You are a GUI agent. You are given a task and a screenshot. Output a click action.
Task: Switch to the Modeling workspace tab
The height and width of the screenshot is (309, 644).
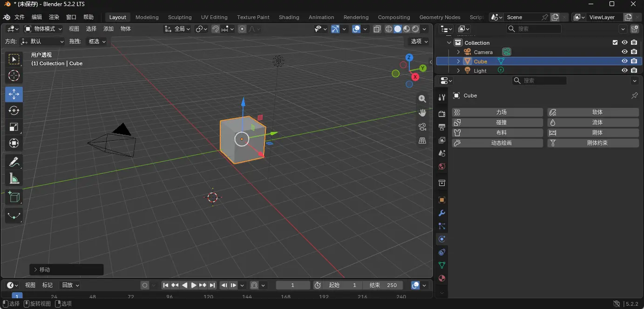tap(147, 17)
